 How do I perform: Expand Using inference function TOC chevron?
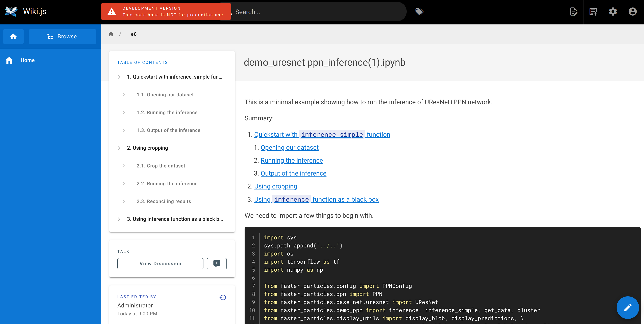click(x=119, y=219)
